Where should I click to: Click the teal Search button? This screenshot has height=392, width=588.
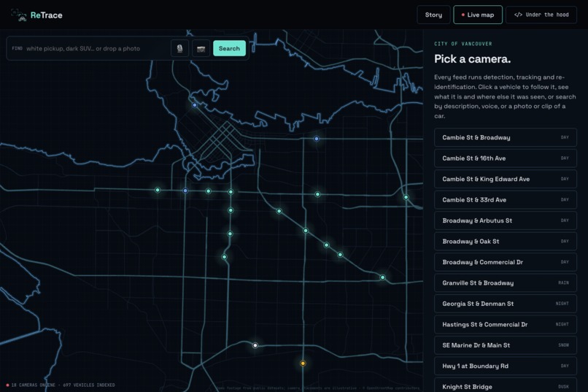[229, 48]
